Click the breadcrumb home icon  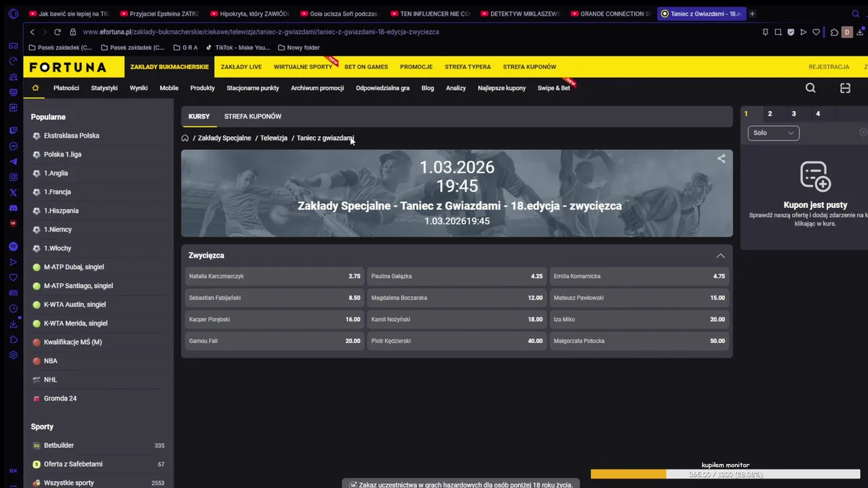tap(185, 138)
